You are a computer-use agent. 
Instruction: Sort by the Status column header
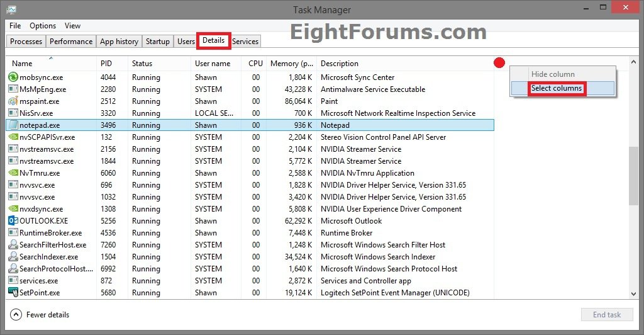(x=159, y=64)
